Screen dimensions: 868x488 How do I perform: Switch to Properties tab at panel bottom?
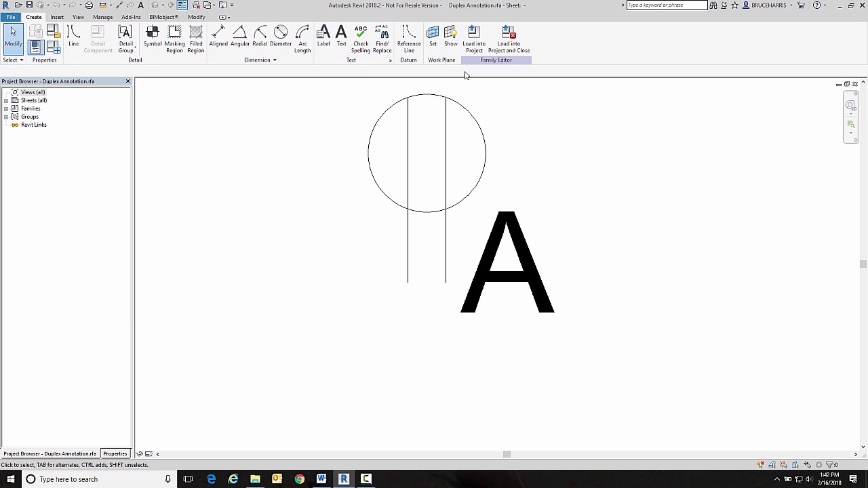tap(115, 453)
